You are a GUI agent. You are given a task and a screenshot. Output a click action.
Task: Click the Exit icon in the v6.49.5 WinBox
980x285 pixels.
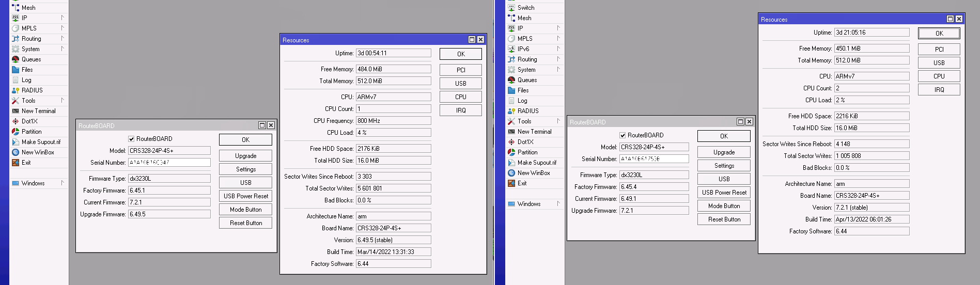[15, 163]
